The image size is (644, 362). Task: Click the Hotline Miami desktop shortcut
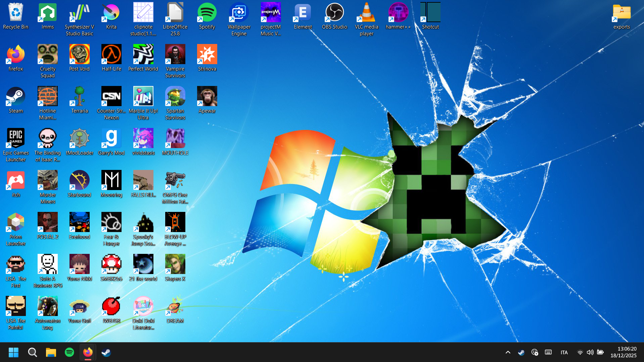pos(47,103)
